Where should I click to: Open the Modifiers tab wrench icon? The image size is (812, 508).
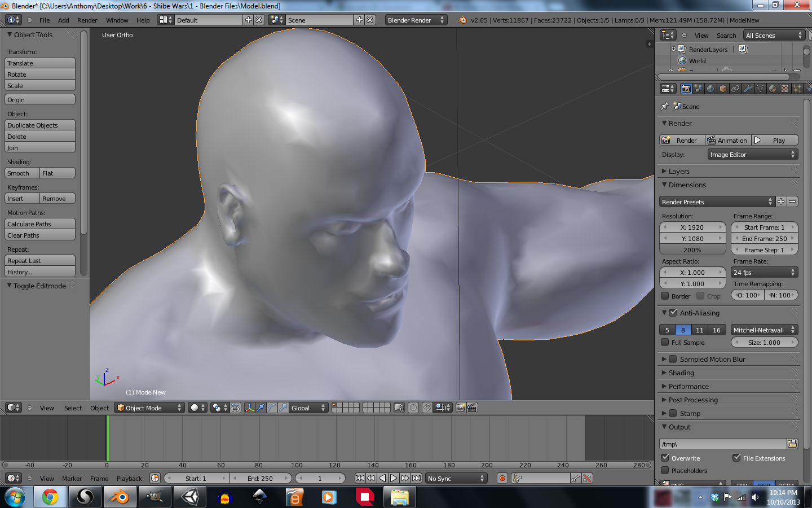pos(748,89)
